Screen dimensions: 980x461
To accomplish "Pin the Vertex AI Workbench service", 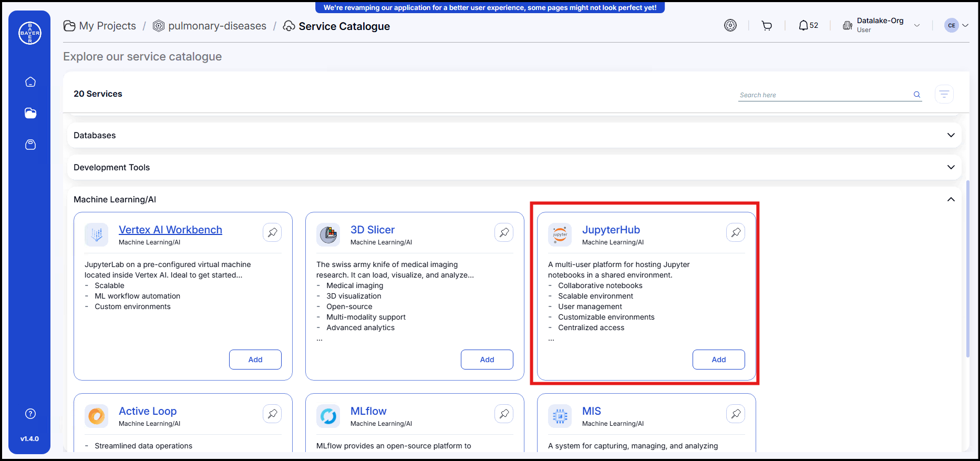I will (x=272, y=232).
